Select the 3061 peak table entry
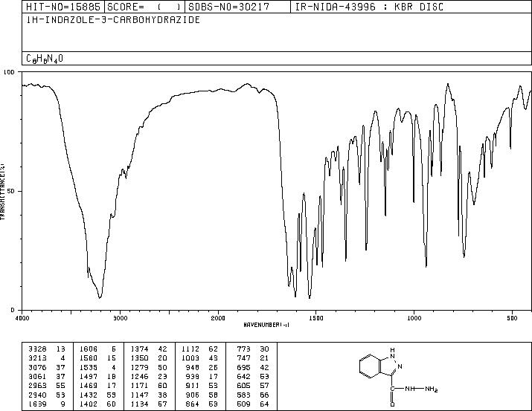 [47, 376]
